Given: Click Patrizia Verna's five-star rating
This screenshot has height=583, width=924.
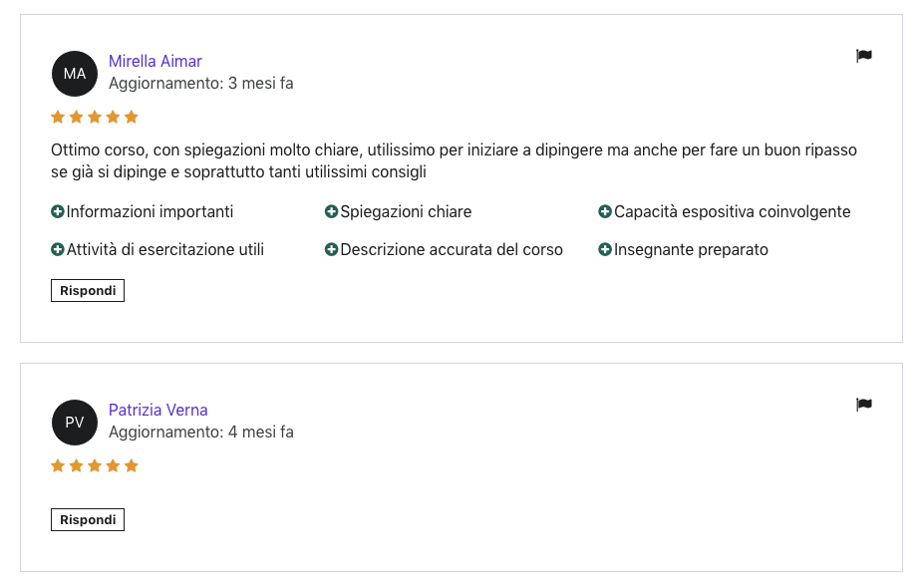Looking at the screenshot, I should (x=95, y=465).
